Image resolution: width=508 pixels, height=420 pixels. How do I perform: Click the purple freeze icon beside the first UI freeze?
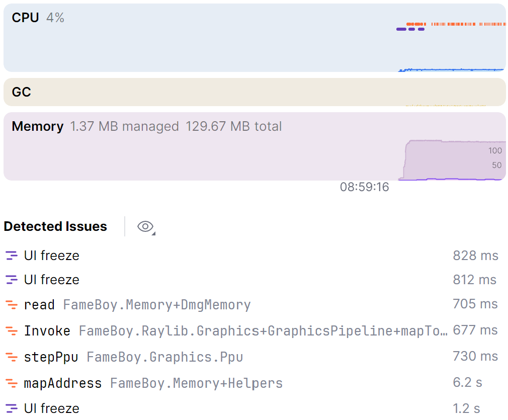[x=11, y=256]
